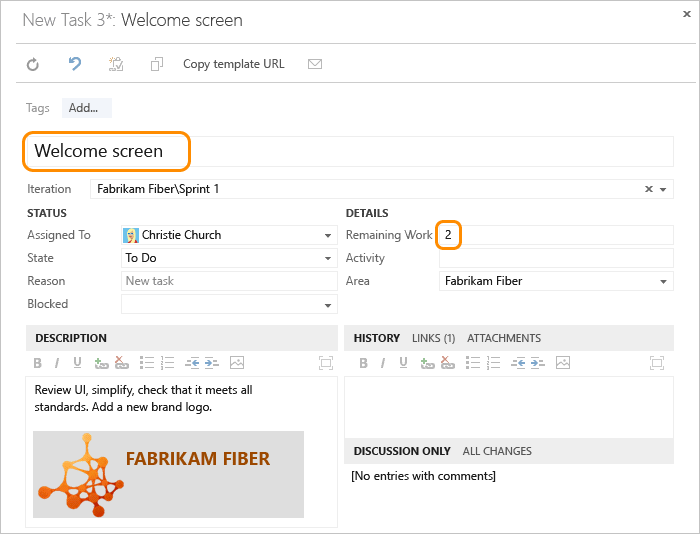This screenshot has width=700, height=534.
Task: Toggle underline in the History toolbar
Action: tap(404, 363)
